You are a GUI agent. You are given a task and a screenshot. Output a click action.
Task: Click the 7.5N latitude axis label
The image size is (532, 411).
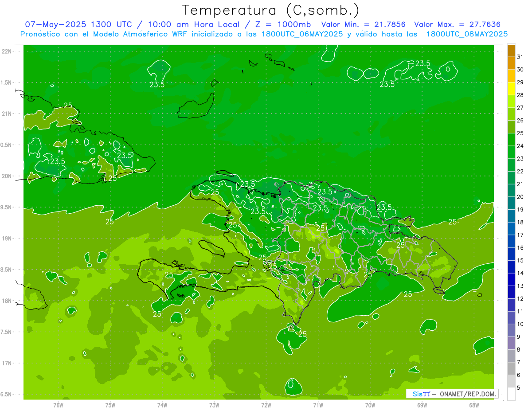point(7,332)
